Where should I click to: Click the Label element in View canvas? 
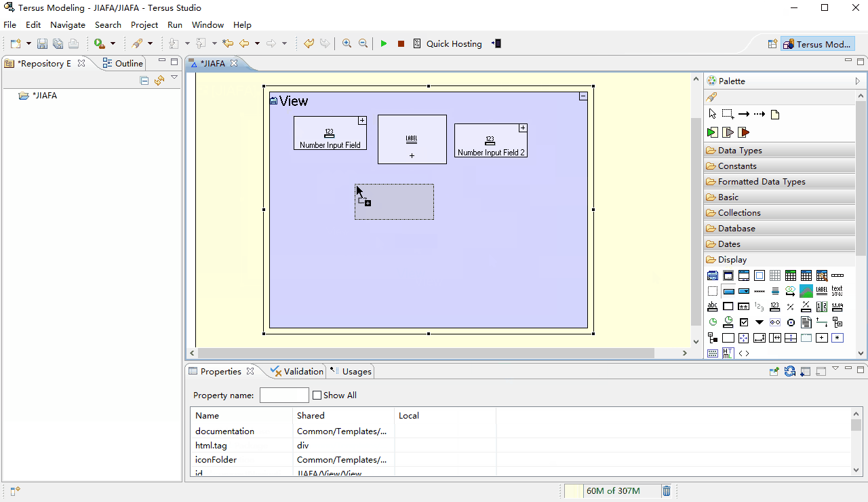(x=412, y=139)
